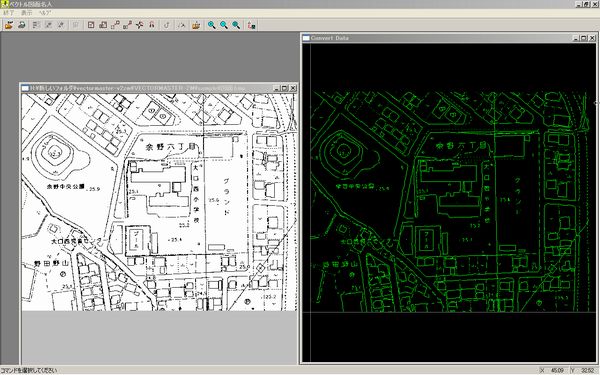This screenshot has height=375, width=600.
Task: Close the raster map image window
Action: tap(293, 88)
